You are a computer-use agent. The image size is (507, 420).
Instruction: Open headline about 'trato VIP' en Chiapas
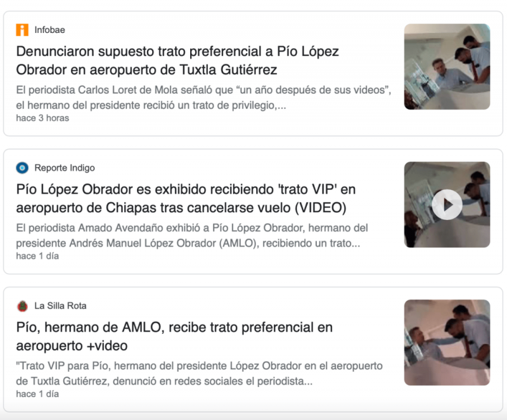pyautogui.click(x=186, y=198)
